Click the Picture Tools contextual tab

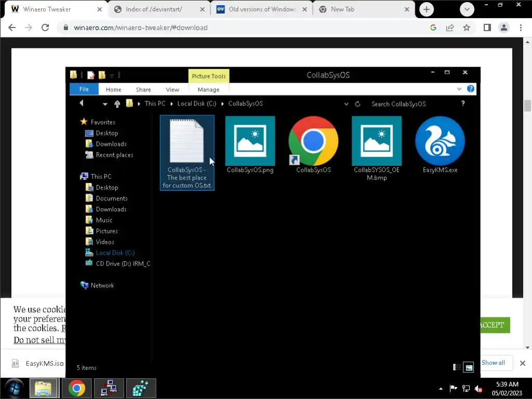click(x=209, y=76)
